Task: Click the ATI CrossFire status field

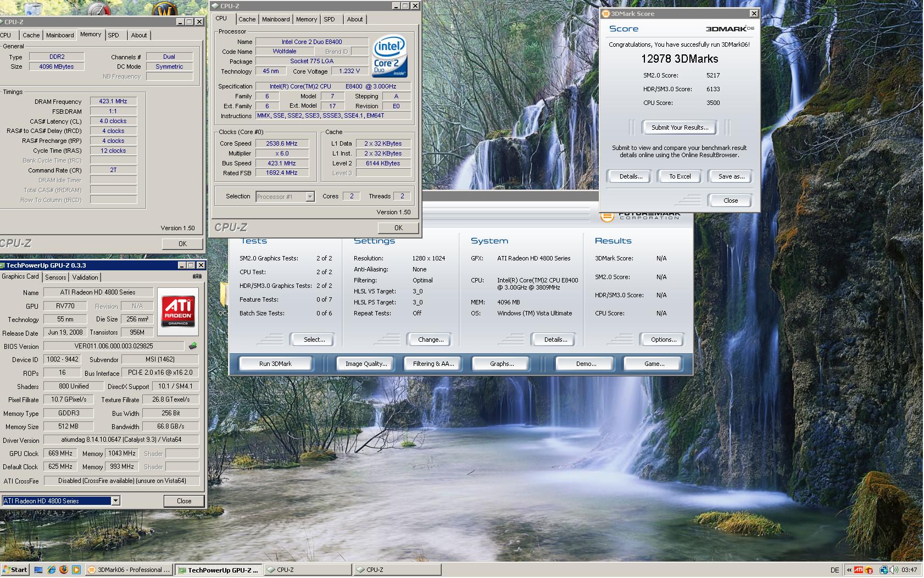Action: point(121,481)
